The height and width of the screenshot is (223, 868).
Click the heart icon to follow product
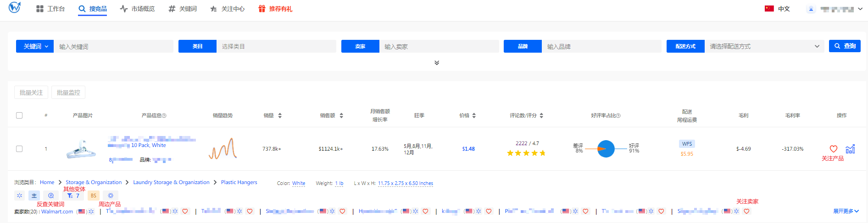pos(833,149)
